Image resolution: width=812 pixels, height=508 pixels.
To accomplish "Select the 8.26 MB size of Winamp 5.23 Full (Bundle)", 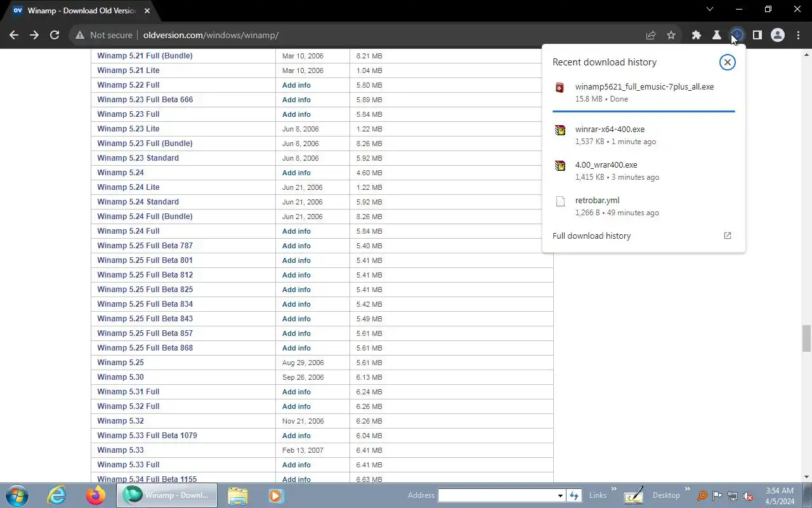I will [369, 144].
